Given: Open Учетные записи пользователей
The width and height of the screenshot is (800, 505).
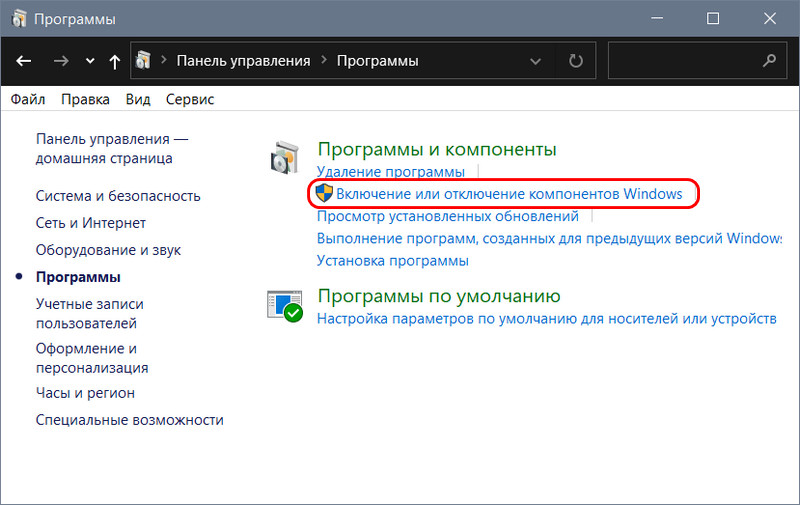Looking at the screenshot, I should coord(89,314).
